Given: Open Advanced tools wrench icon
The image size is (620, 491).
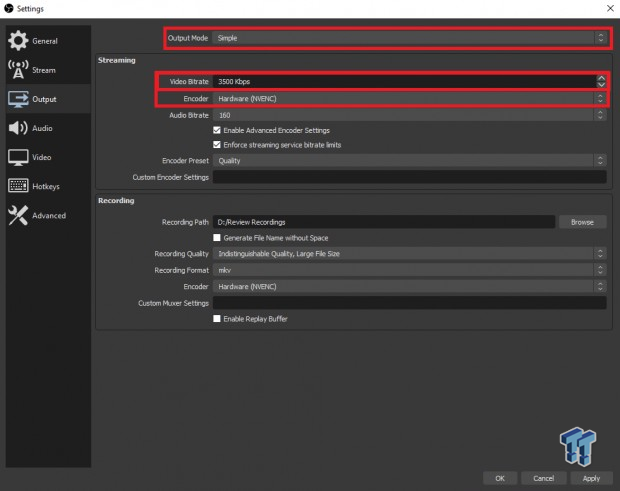Looking at the screenshot, I should pyautogui.click(x=18, y=215).
